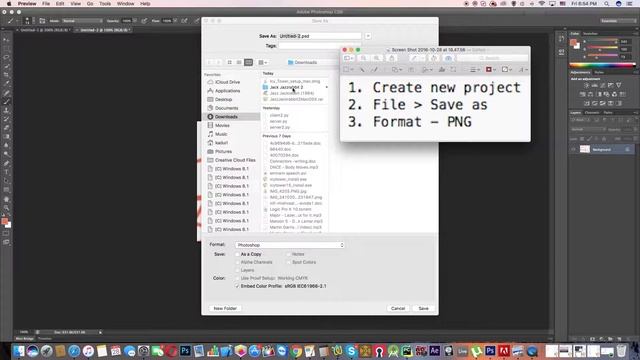Click the red channel slider in Color panel
This screenshot has height=360, width=640.
[601, 41]
